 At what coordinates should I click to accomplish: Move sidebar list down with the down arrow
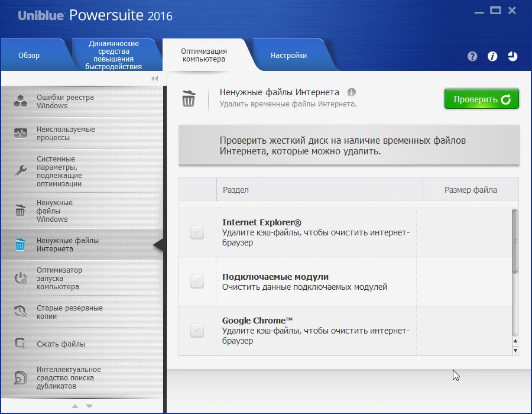click(89, 406)
